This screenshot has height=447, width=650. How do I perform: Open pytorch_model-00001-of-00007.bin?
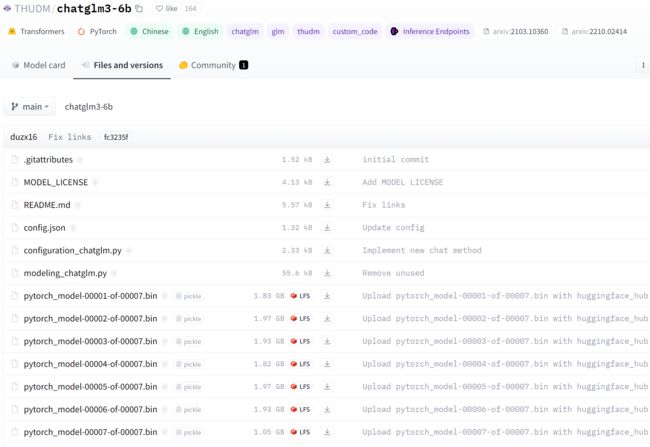point(90,296)
